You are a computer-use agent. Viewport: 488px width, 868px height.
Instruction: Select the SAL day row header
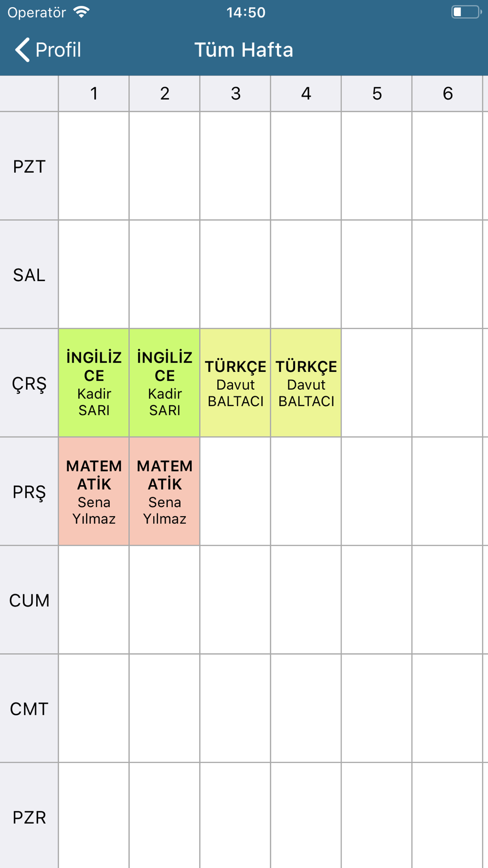coord(29,274)
